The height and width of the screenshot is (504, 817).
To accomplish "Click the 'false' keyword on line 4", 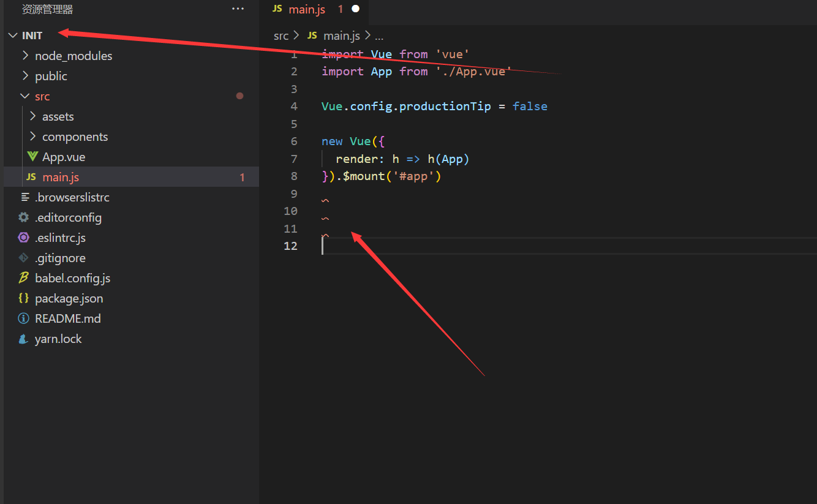I will click(530, 106).
